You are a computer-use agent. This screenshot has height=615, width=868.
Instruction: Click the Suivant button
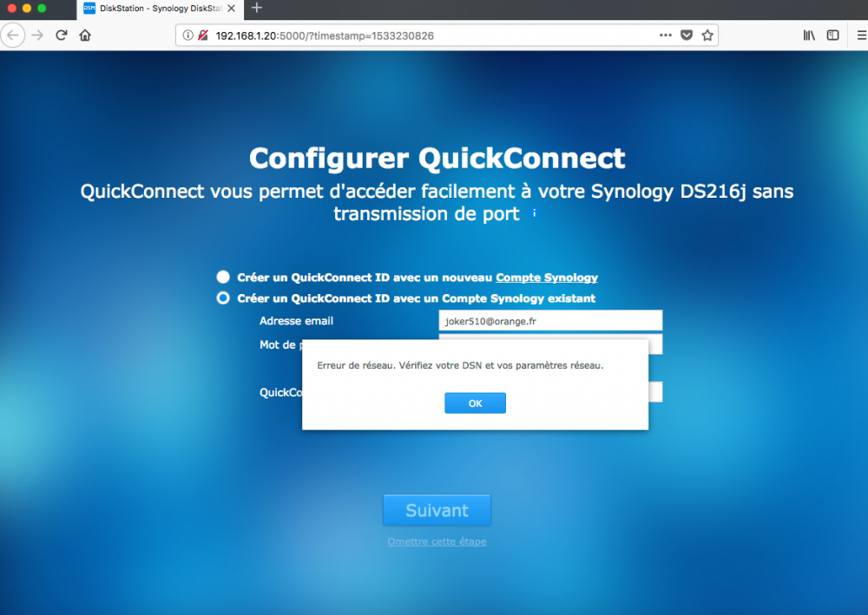click(x=437, y=510)
